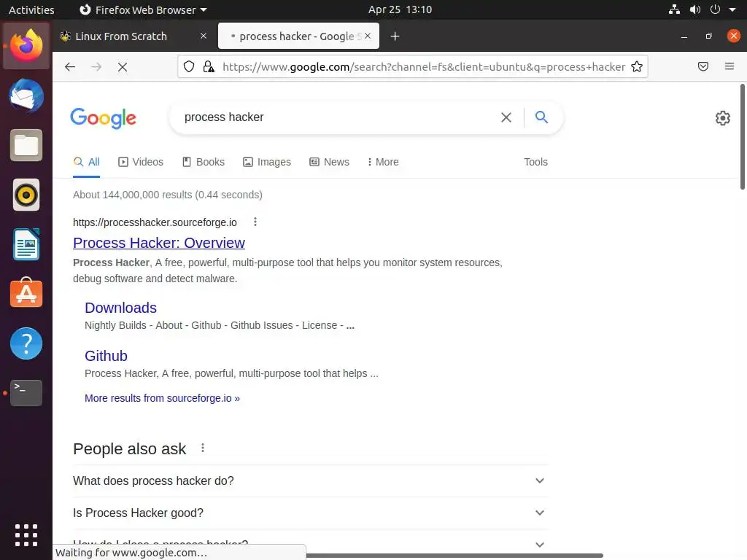Viewport: 747px width, 560px height.
Task: Click Firefox icon in dock
Action: click(x=26, y=46)
